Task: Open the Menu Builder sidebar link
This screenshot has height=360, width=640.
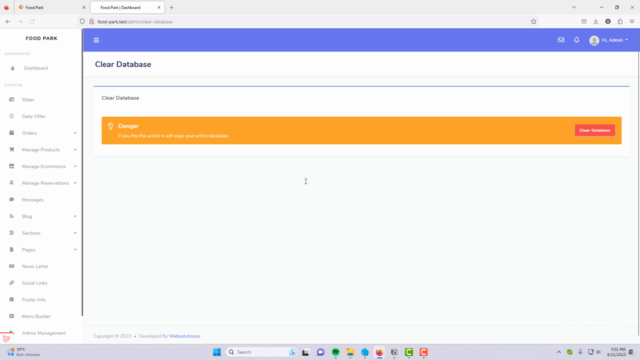Action: [x=41, y=316]
